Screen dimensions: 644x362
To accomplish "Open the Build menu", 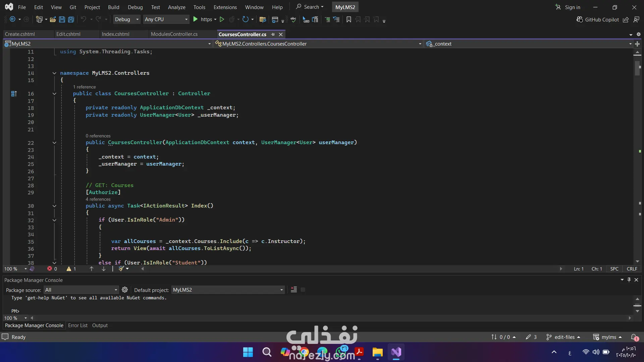I will 113,7.
